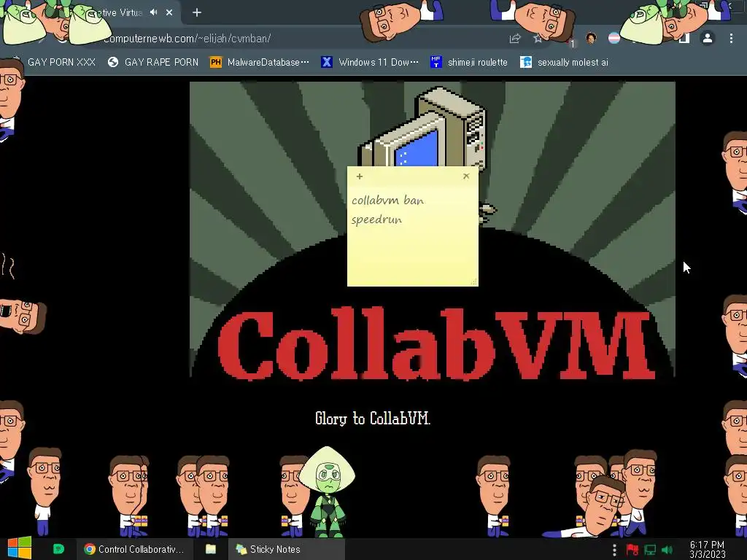
Task: Open the green chat app on taskbar
Action: (58, 549)
